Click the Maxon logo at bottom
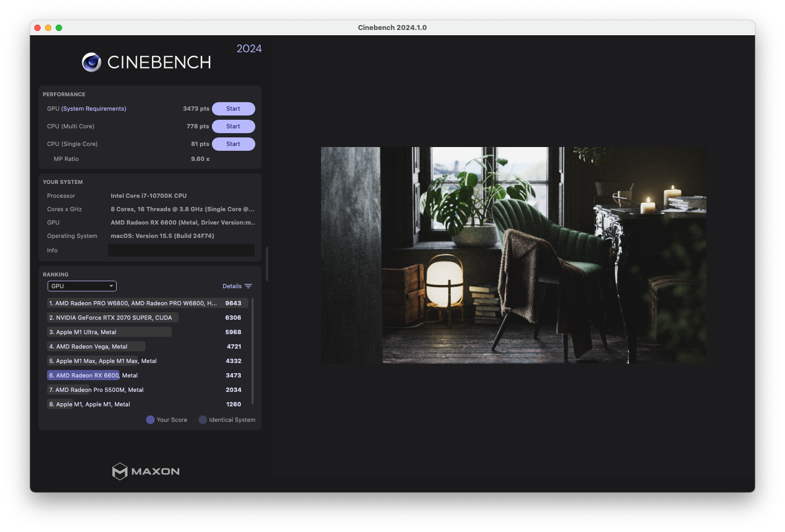This screenshot has width=785, height=532. tap(146, 471)
